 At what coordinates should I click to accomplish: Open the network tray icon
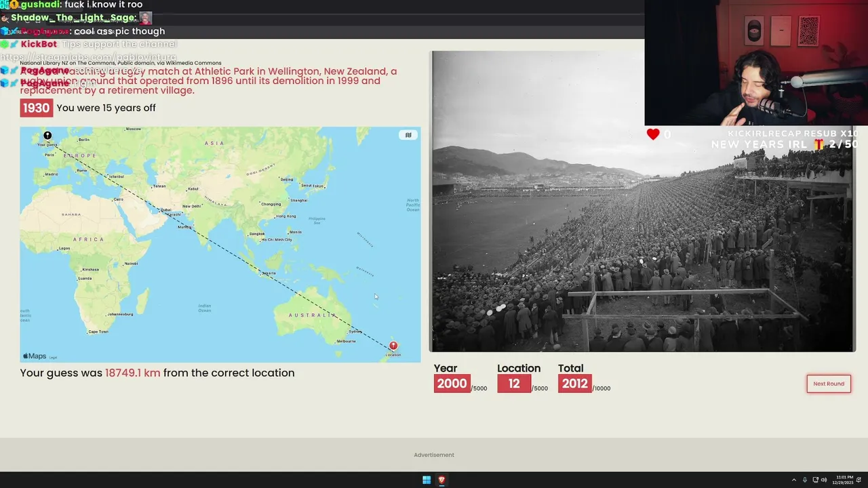pos(815,480)
